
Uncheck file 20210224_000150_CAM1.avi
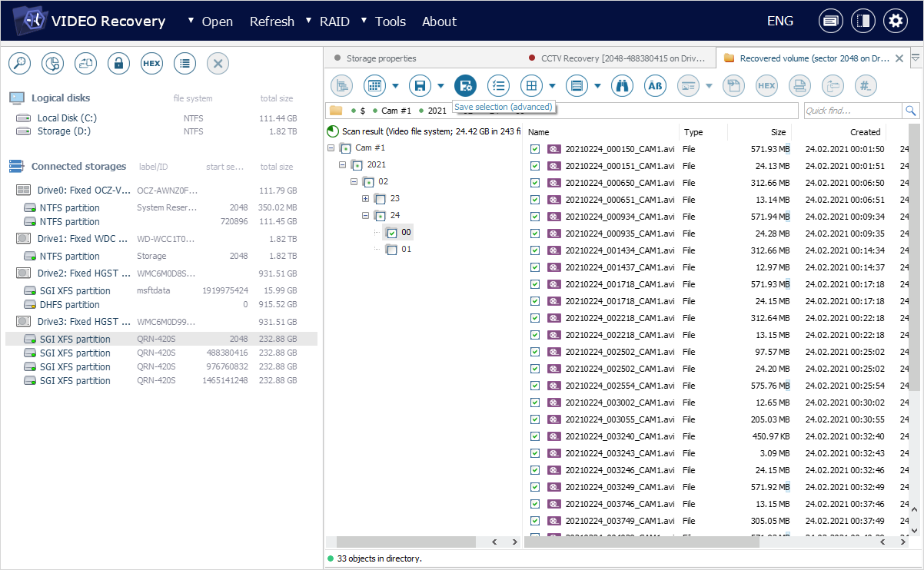[x=535, y=149]
